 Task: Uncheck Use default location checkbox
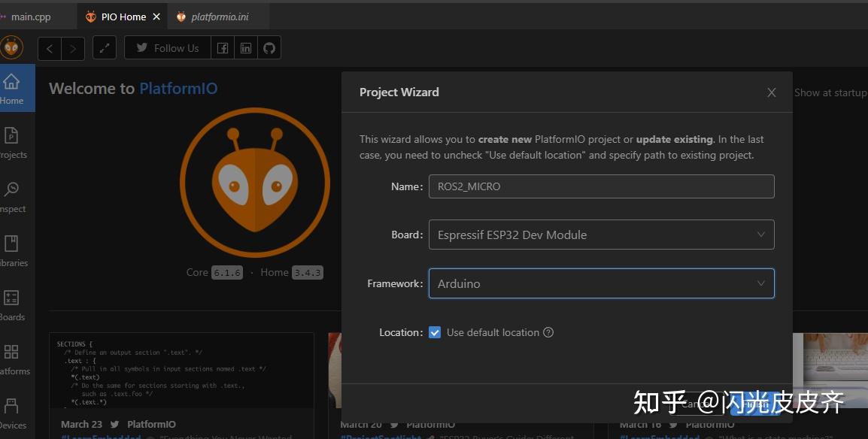click(435, 332)
